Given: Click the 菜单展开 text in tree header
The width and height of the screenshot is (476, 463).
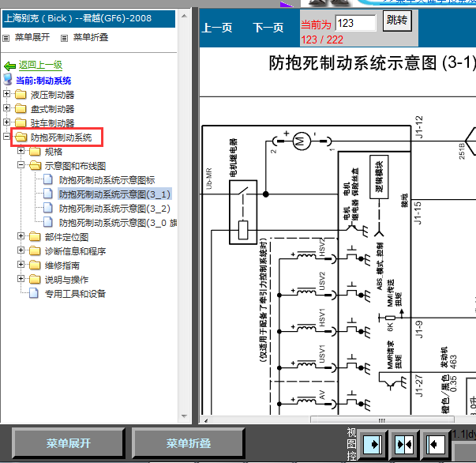Looking at the screenshot, I should 32,37.
